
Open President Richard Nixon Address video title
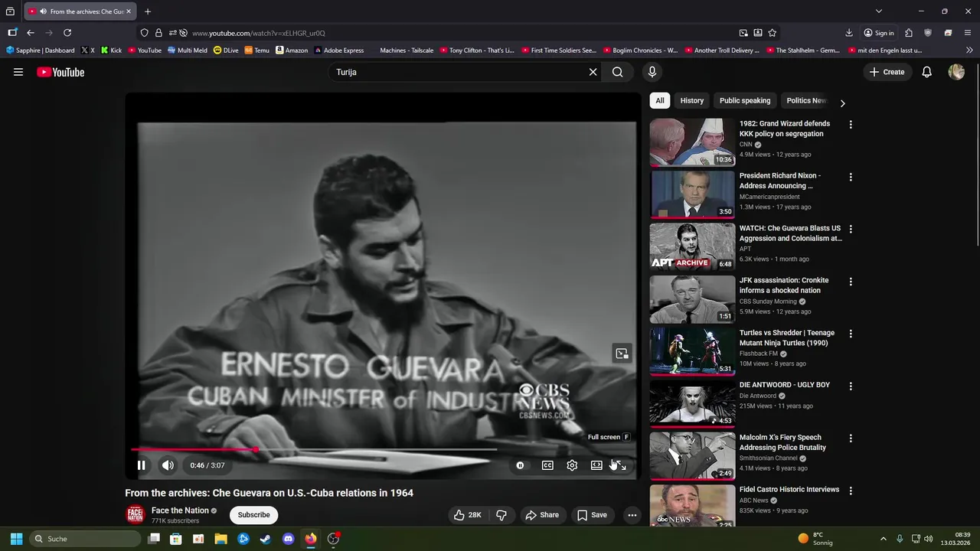click(779, 181)
